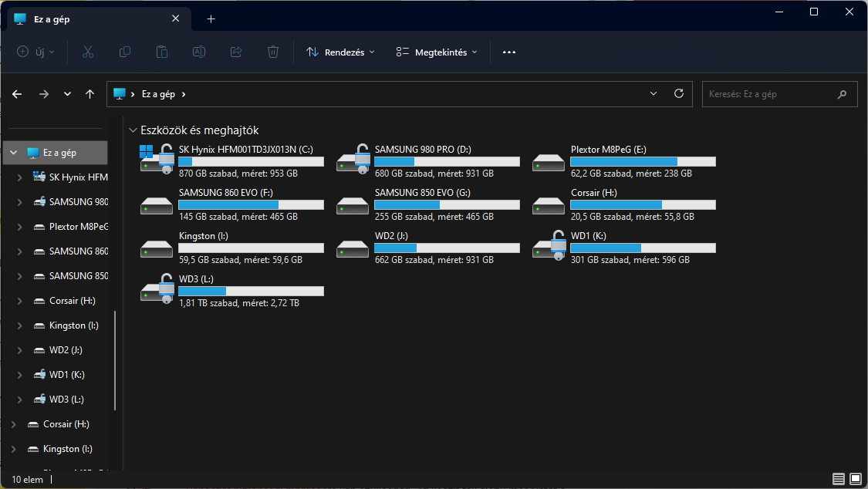868x489 pixels.
Task: Click '870 GB szabad, méret: 953 GB' text
Action: pos(238,174)
